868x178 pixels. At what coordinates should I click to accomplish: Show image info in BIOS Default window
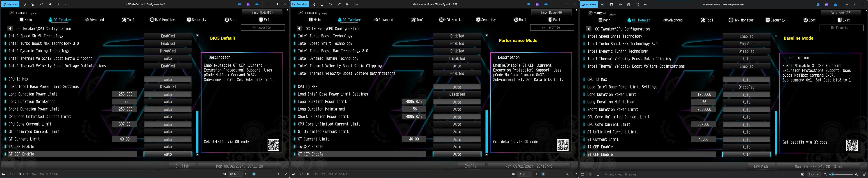(20, 174)
